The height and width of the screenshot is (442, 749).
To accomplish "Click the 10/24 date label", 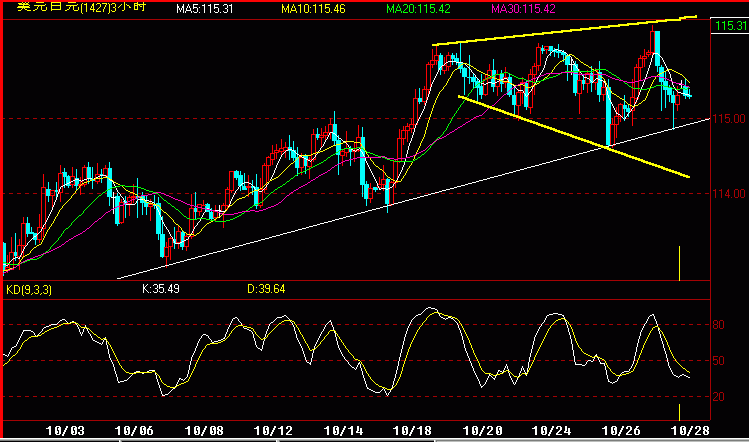I will (x=551, y=431).
